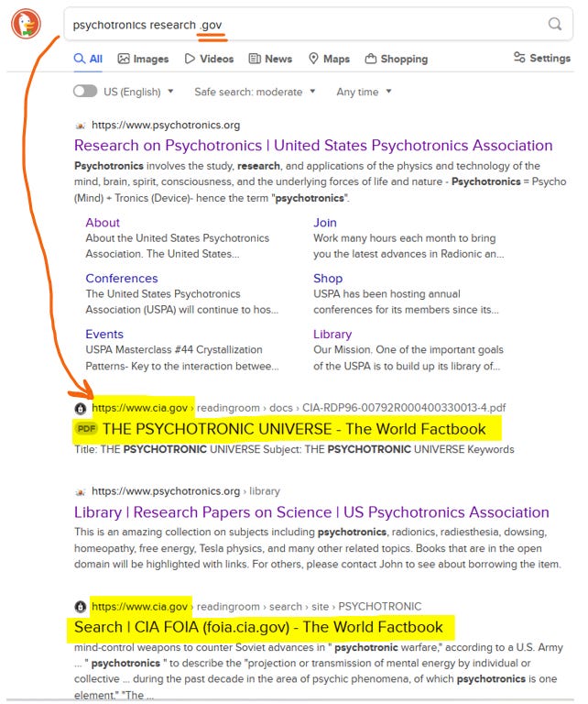
Task: Open the Events sitelink
Action: click(104, 334)
